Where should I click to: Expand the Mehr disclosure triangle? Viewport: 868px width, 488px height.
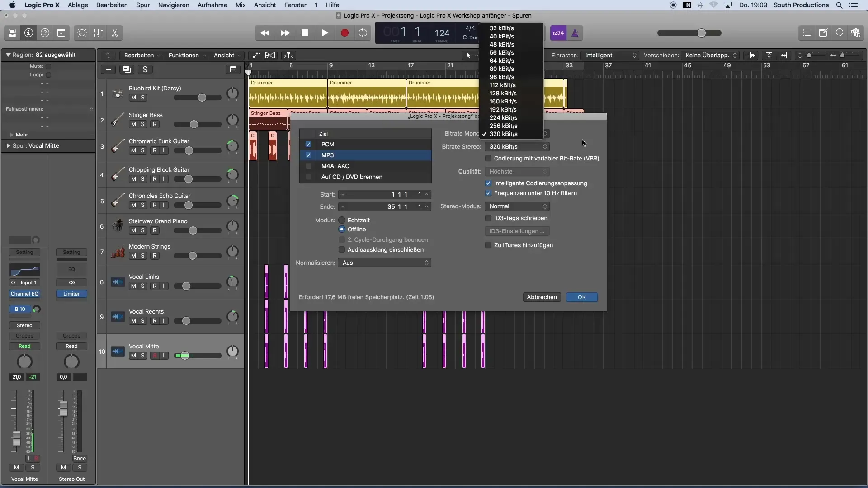(x=12, y=135)
